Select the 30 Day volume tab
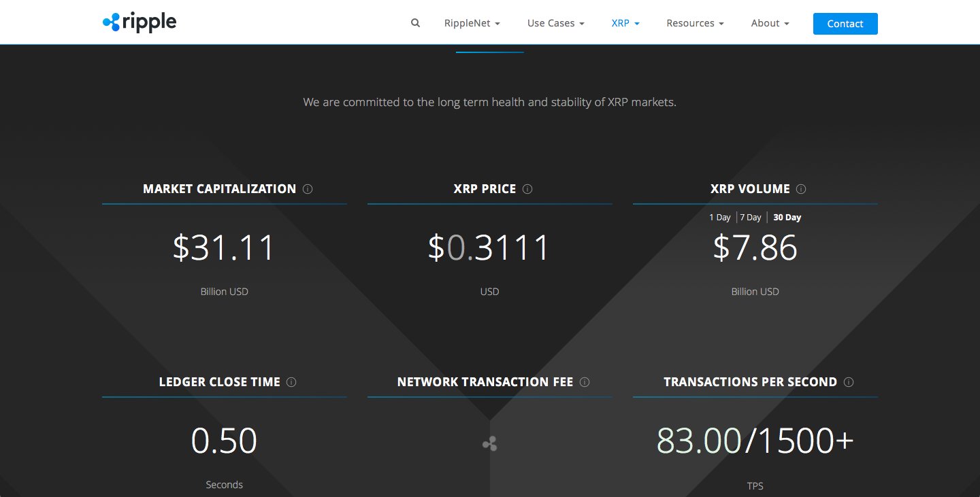 787,218
